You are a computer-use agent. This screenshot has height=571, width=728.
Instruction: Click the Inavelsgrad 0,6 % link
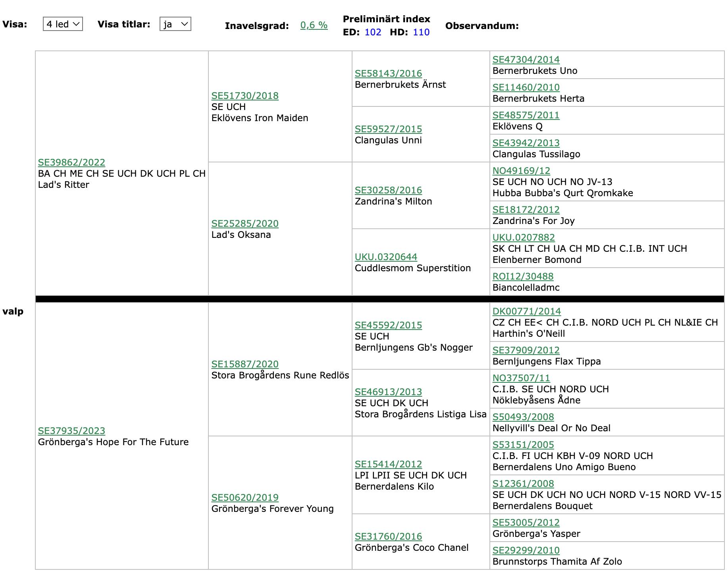(314, 25)
